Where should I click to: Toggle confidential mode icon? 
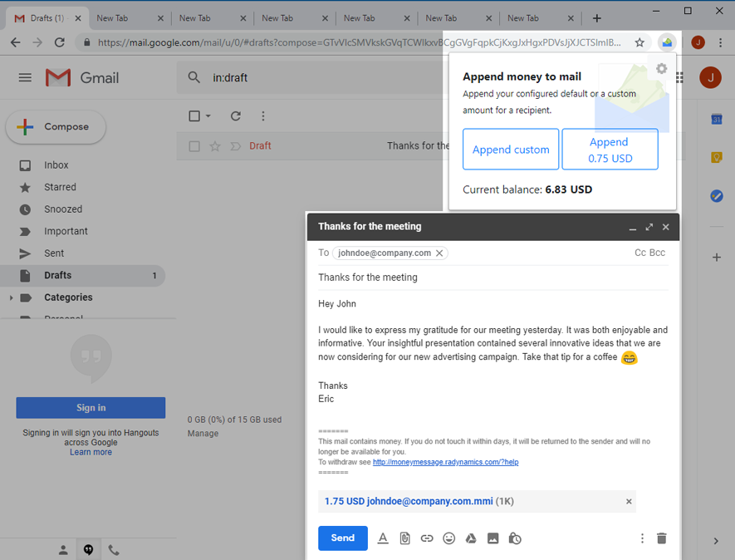(515, 538)
